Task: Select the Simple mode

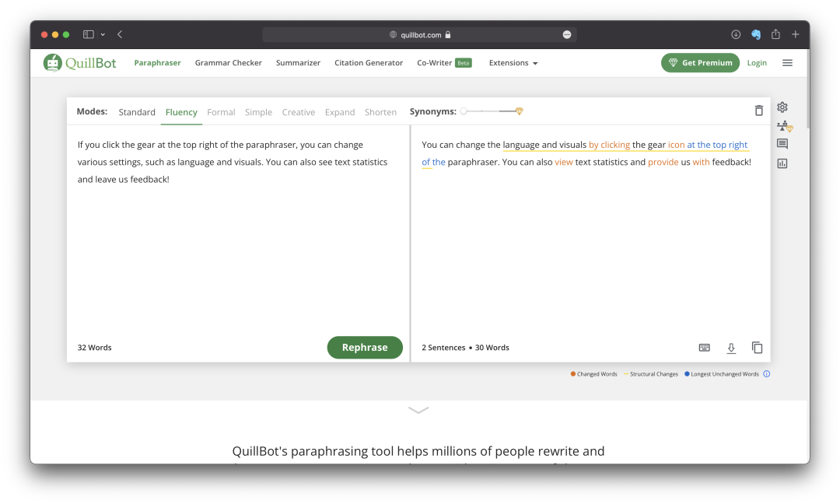Action: pos(258,112)
